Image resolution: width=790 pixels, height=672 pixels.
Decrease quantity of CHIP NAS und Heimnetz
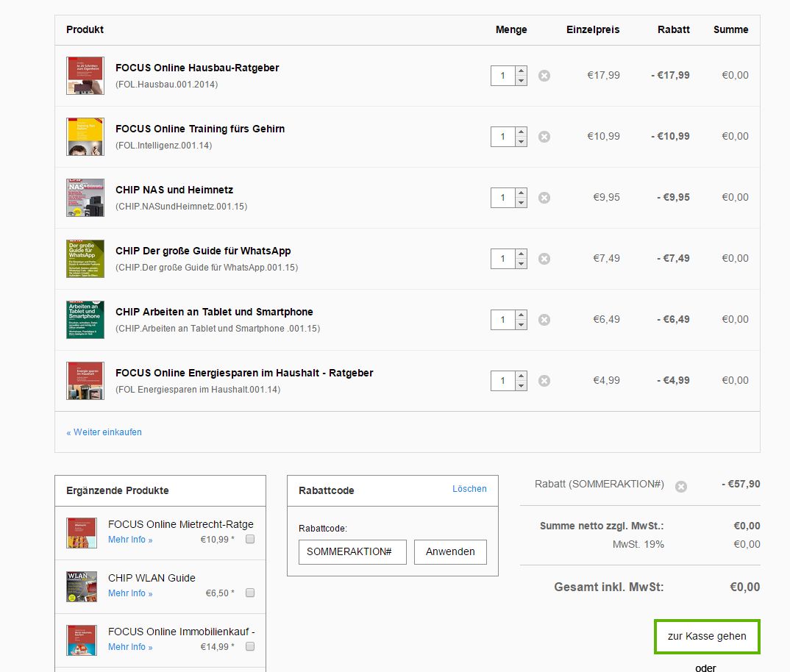tap(521, 202)
